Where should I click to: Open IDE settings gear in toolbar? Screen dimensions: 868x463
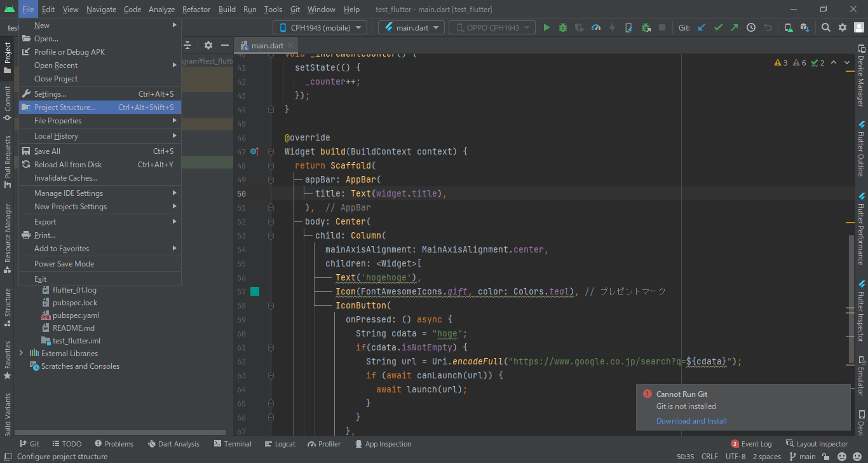click(x=843, y=27)
